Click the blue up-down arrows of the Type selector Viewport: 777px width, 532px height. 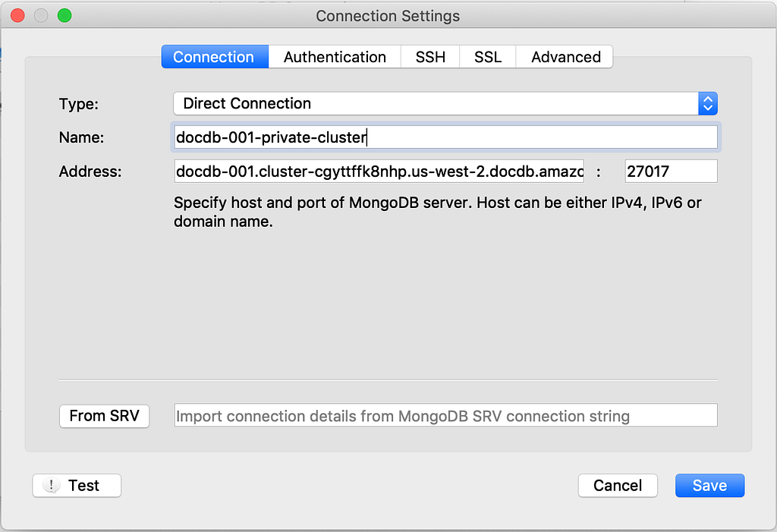(x=708, y=104)
